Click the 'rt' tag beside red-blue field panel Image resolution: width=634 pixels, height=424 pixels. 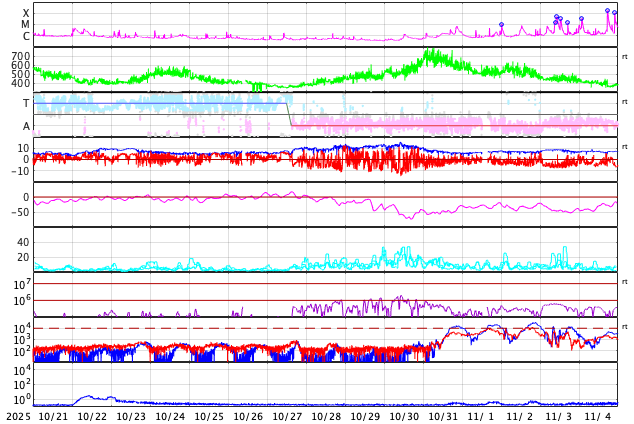pos(625,146)
